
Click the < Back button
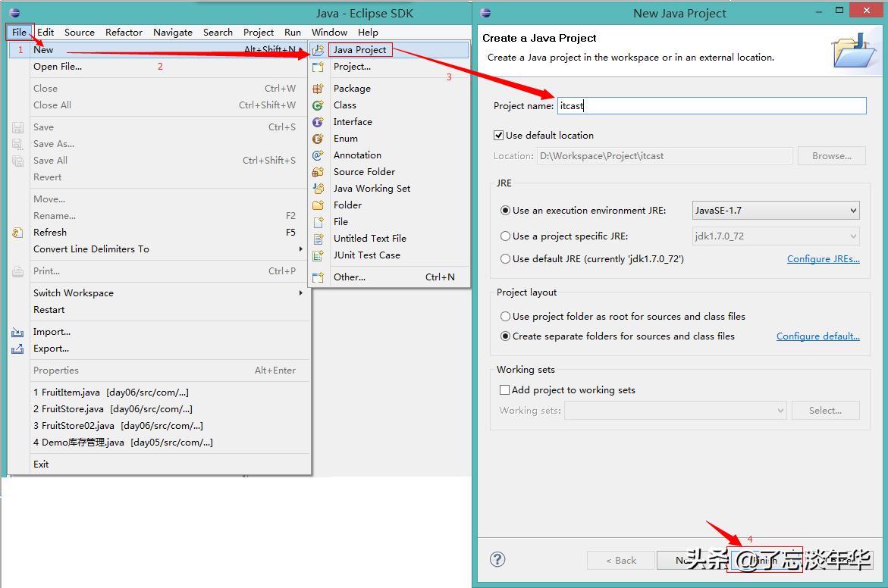(621, 560)
